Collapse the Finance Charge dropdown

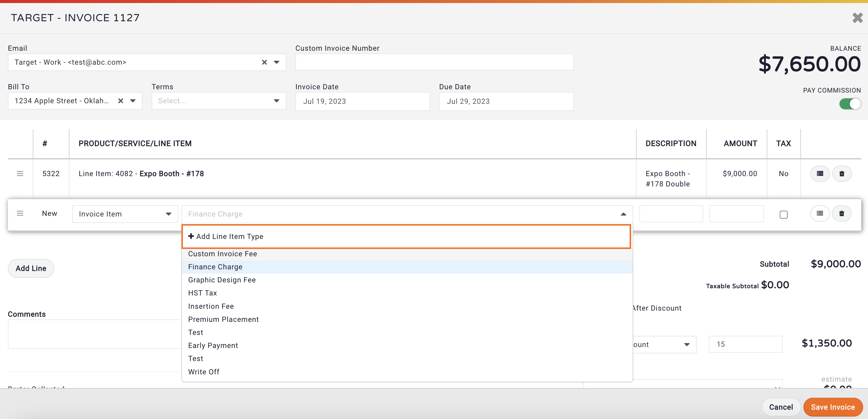(623, 214)
